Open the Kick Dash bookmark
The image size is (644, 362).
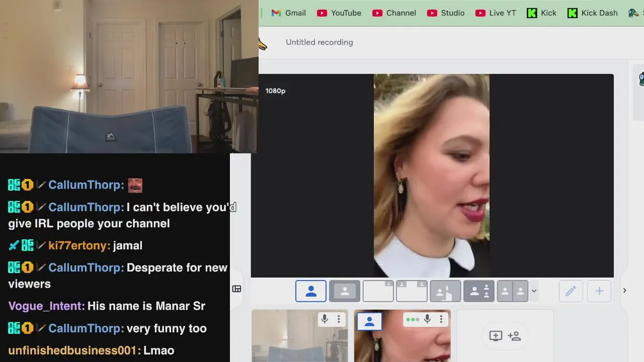coord(592,13)
